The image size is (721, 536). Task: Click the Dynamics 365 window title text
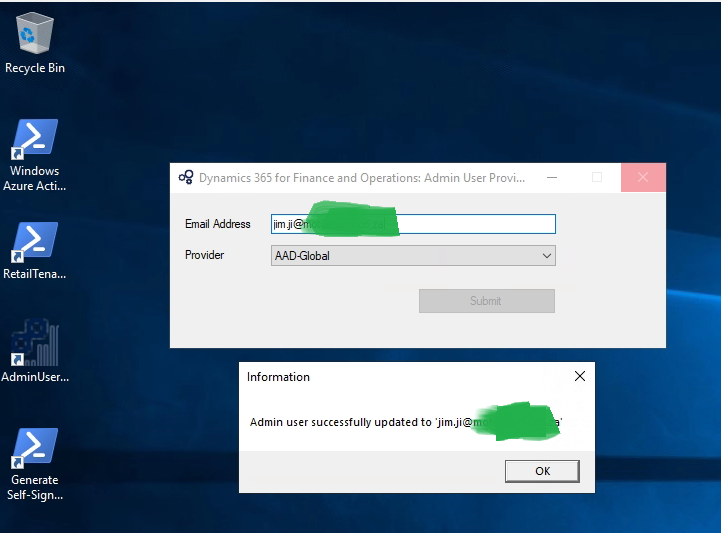[362, 178]
